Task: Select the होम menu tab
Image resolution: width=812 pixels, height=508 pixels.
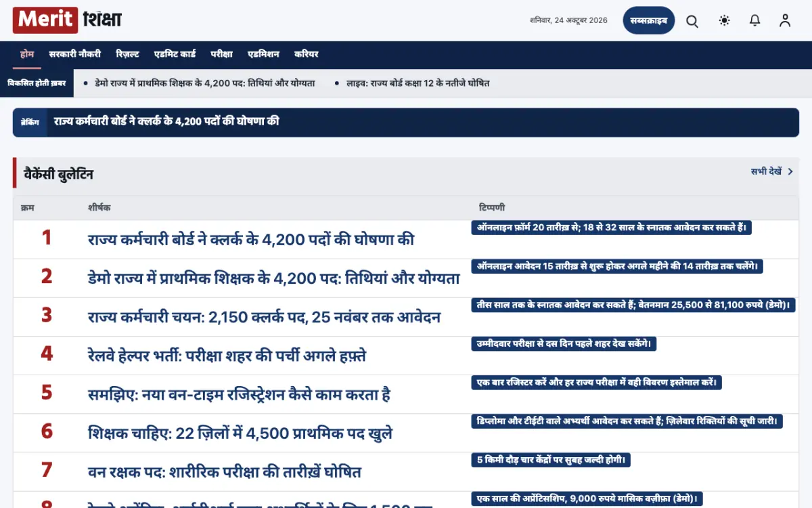Action: tap(27, 54)
